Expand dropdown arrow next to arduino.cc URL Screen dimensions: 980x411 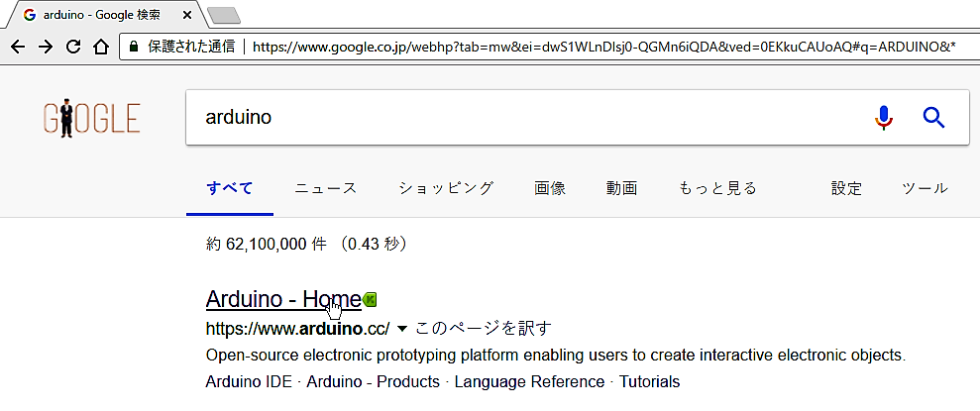pos(402,328)
